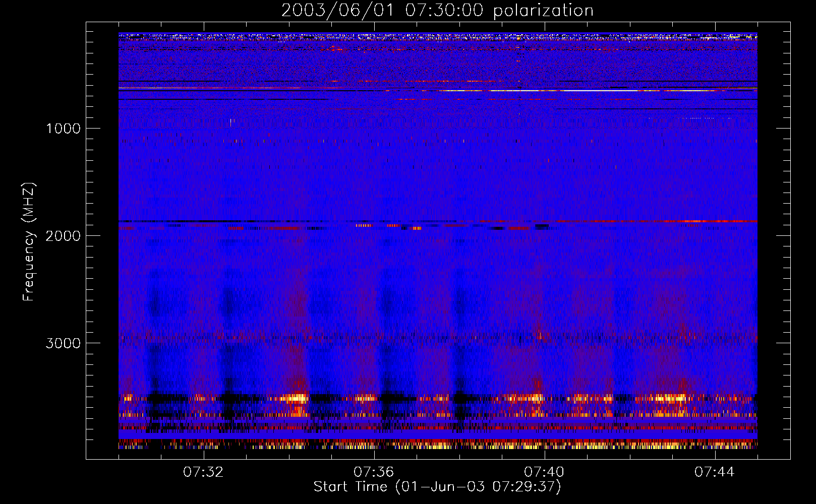
Task: Select the 2000 frequency tick label
Action: [63, 236]
